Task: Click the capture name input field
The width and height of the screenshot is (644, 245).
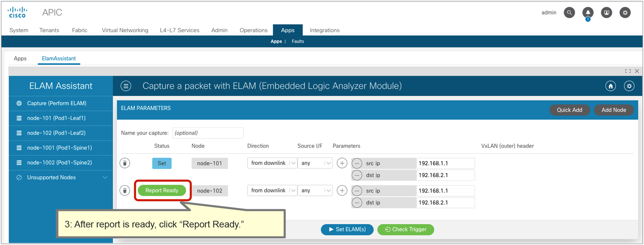Action: click(x=208, y=133)
